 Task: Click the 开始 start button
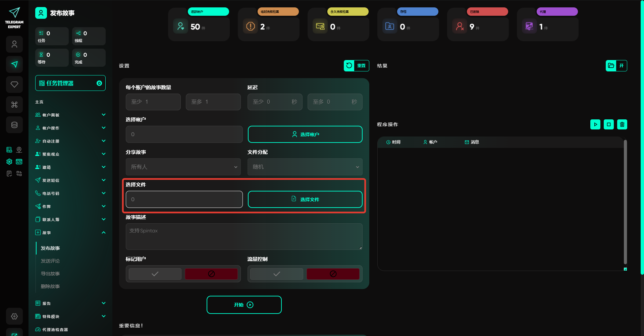tap(244, 305)
